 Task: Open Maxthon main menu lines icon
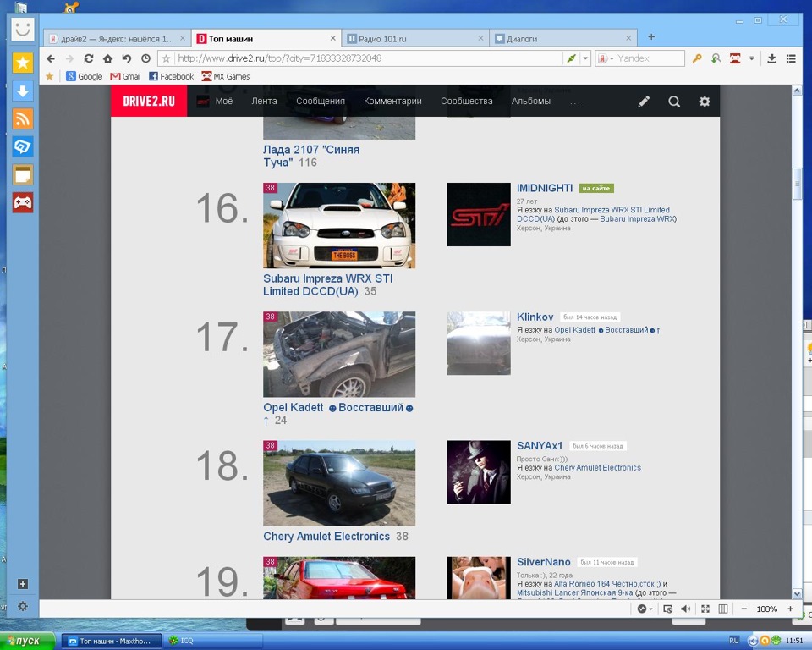791,58
